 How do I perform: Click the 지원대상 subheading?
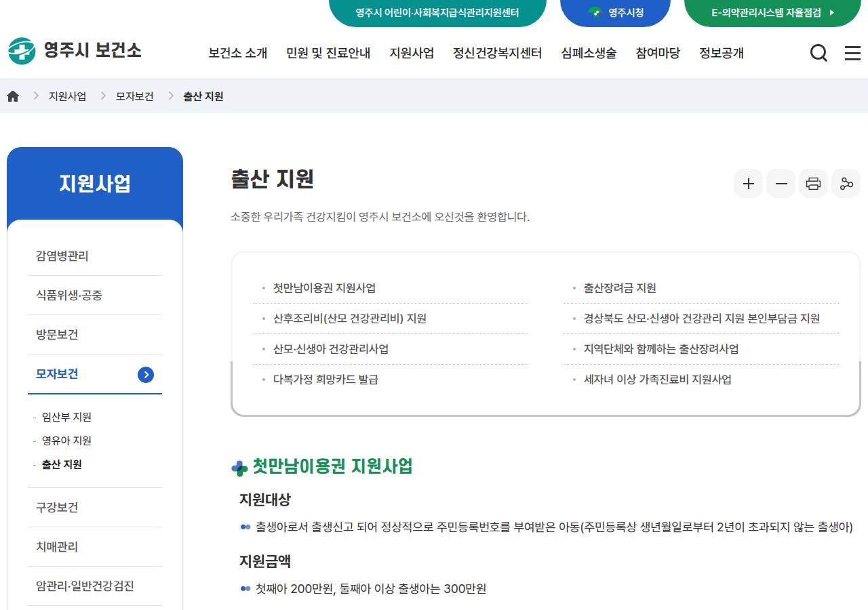click(x=265, y=500)
